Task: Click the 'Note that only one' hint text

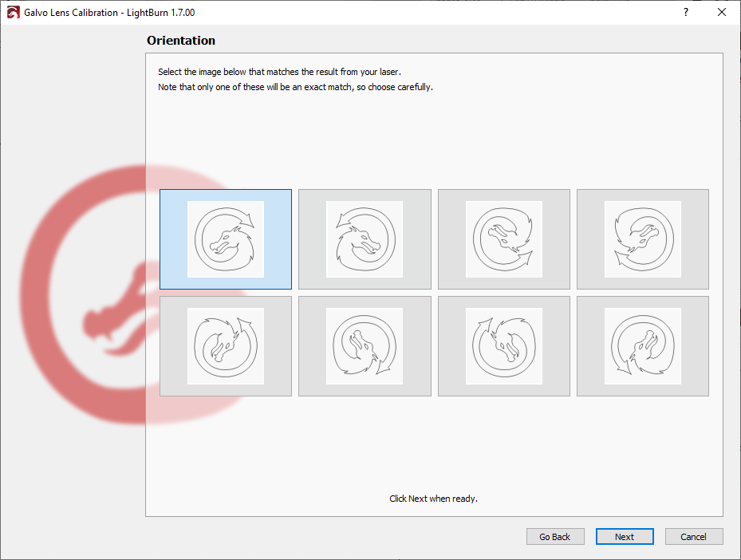Action: [295, 87]
